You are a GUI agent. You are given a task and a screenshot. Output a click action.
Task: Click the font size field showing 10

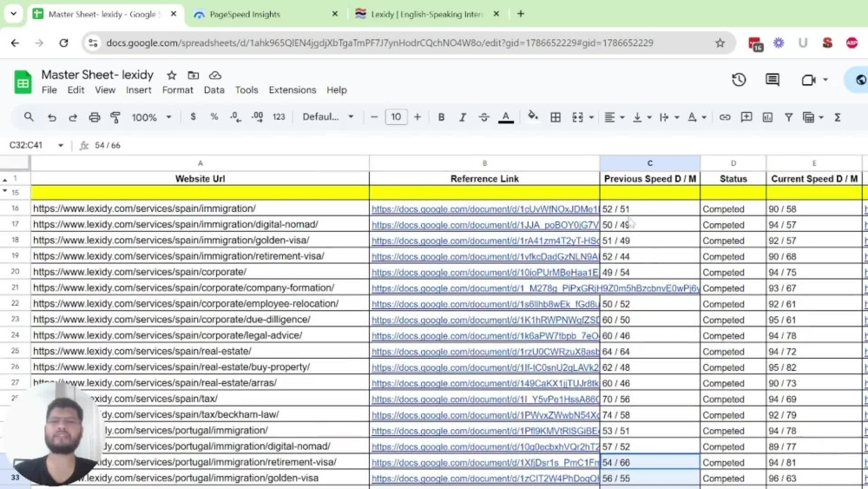[x=396, y=117]
